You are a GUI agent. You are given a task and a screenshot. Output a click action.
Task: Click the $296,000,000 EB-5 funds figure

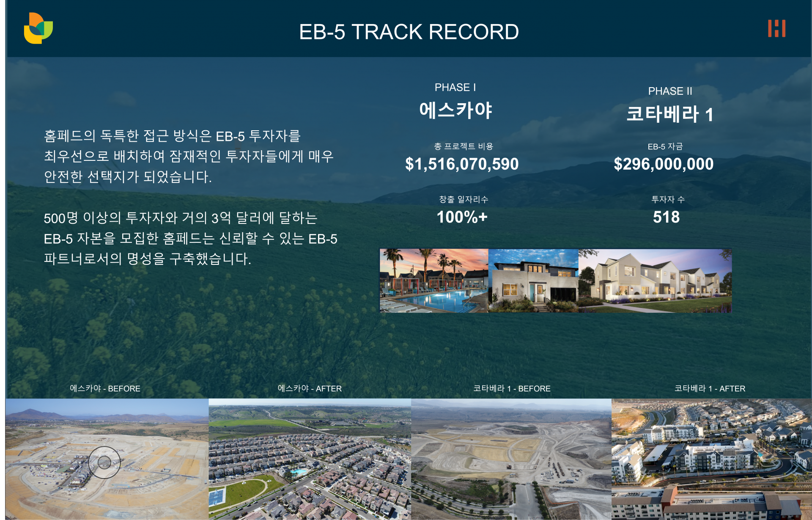[664, 164]
